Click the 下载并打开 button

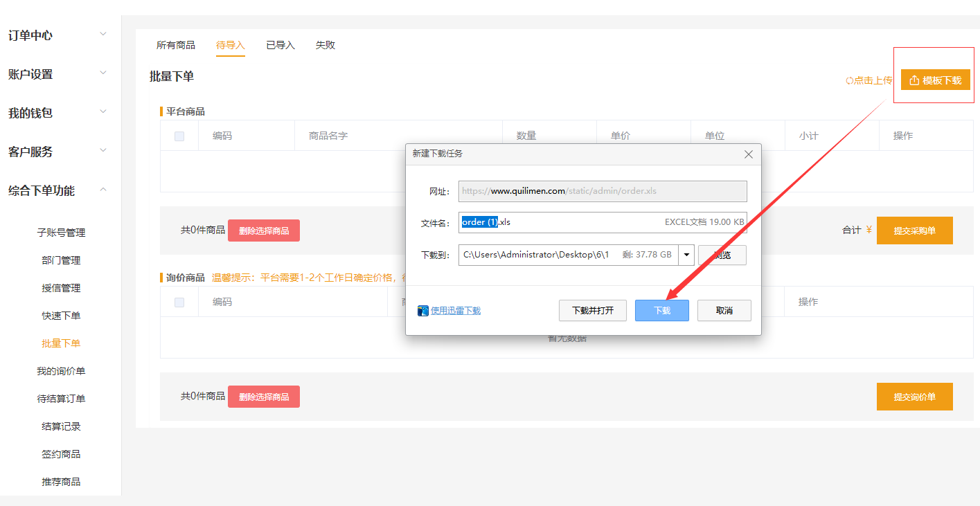pos(593,311)
